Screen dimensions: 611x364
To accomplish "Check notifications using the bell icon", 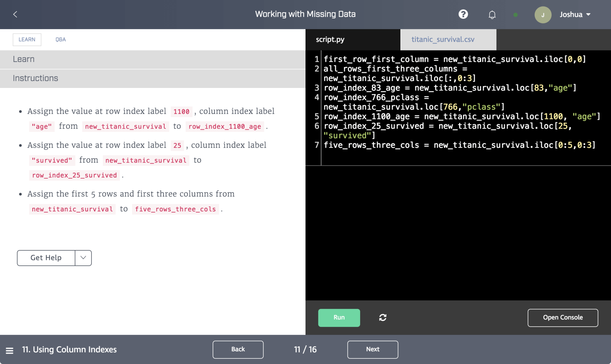I will tap(492, 14).
